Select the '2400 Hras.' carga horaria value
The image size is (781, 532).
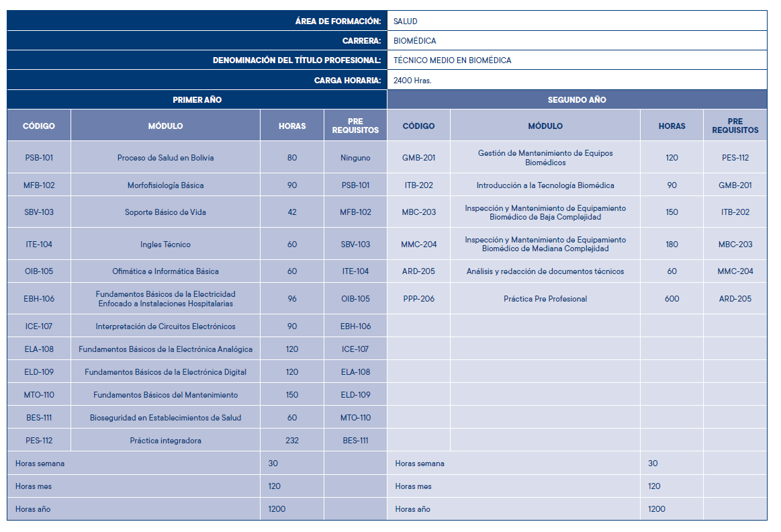pyautogui.click(x=412, y=80)
